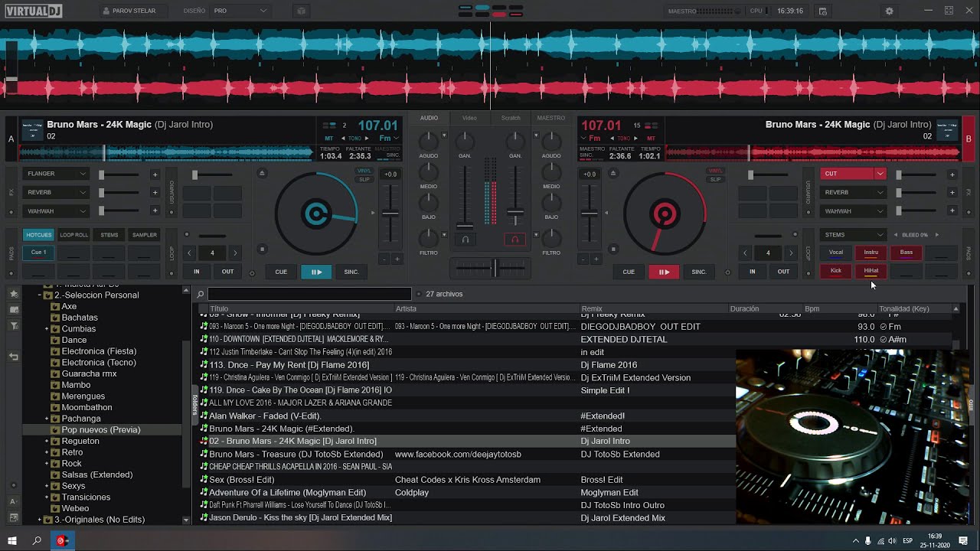Viewport: 980px width, 551px height.
Task: Open Windows taskbar search
Action: (x=37, y=540)
